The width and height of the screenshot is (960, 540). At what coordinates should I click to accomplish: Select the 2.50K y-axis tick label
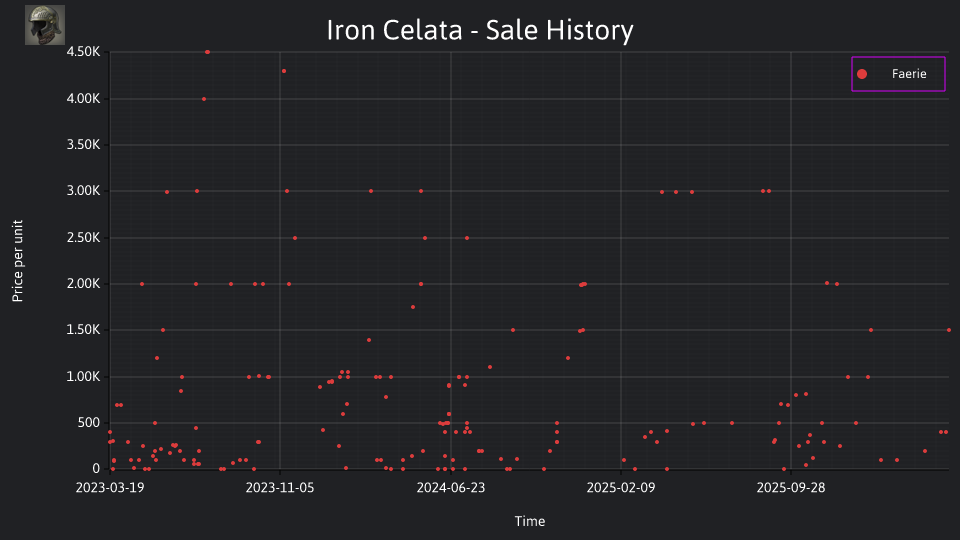(83, 238)
